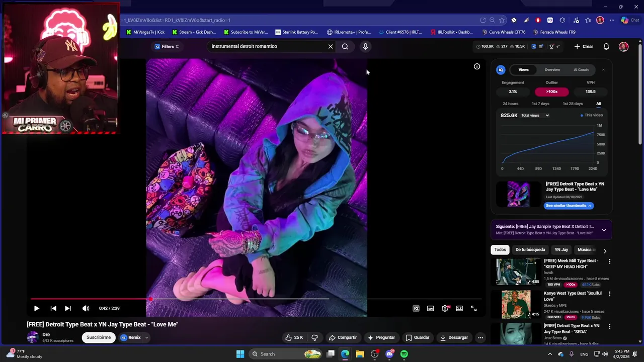The height and width of the screenshot is (362, 644).
Task: Click the Descargar button
Action: (454, 337)
